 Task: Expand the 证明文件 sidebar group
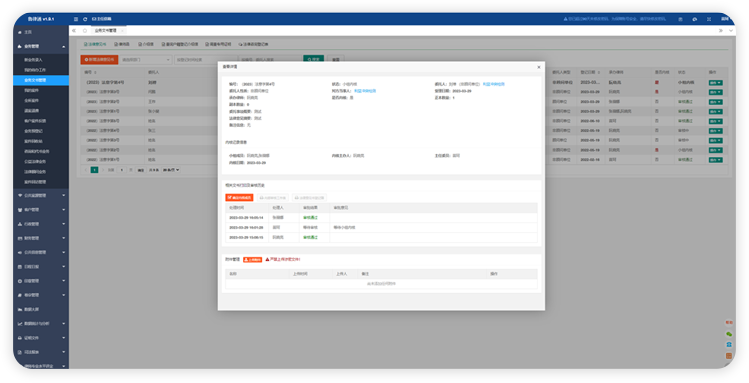tap(41, 338)
